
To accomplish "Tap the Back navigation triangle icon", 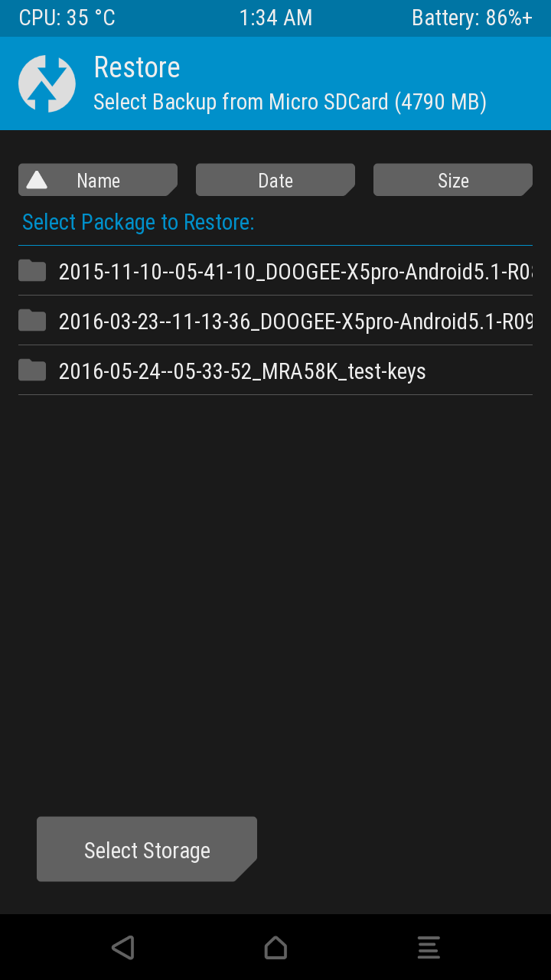I will (x=122, y=947).
